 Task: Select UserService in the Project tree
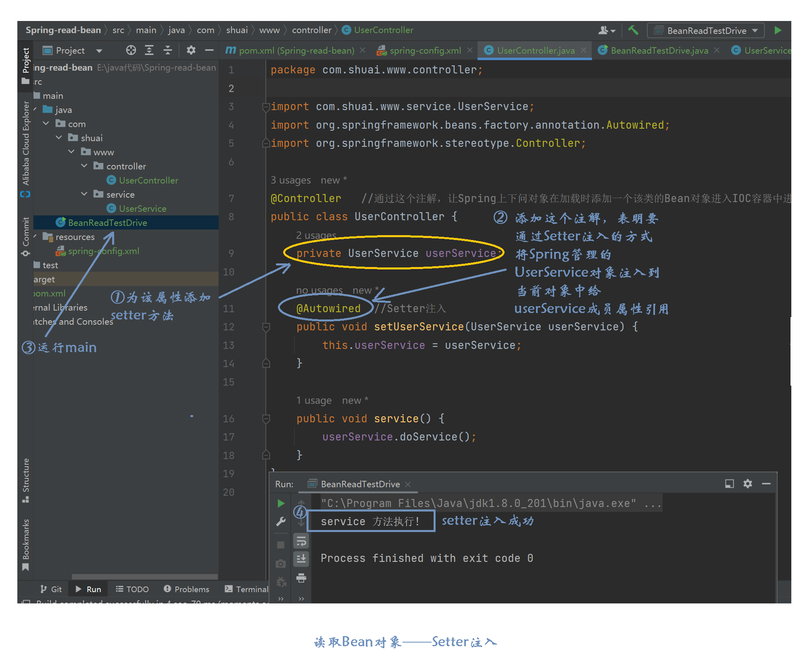coord(142,209)
